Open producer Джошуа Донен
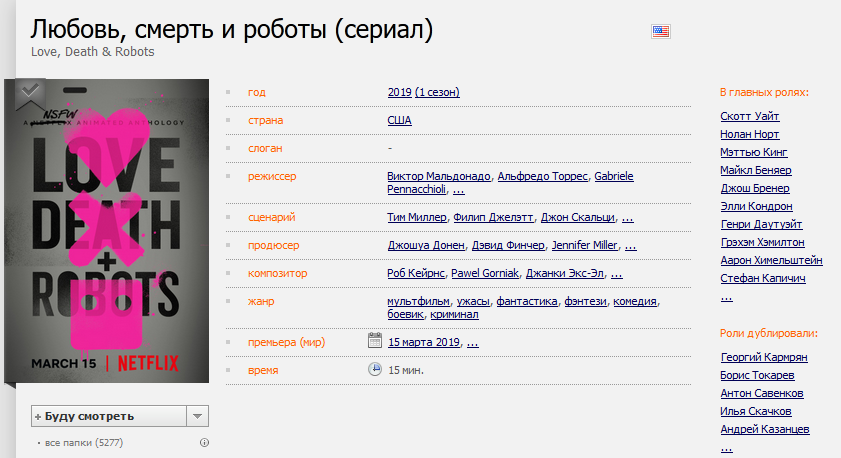The width and height of the screenshot is (841, 458). [426, 245]
